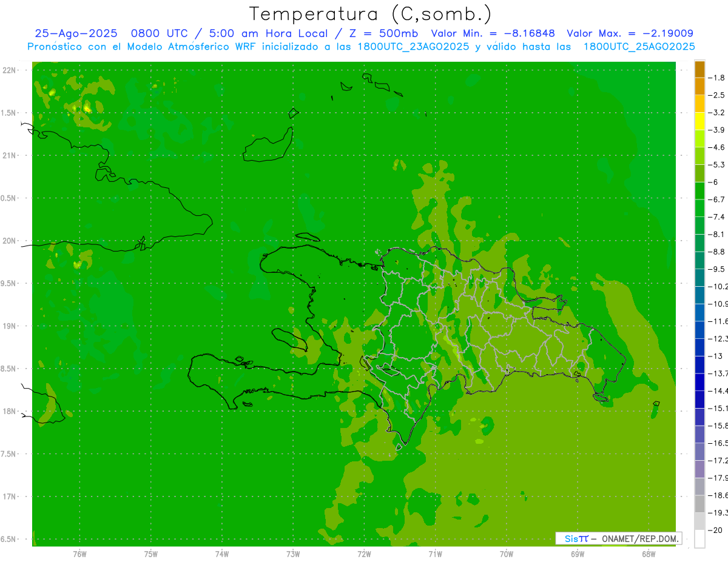This screenshot has height=562, width=728.
Task: Click the '-2.5' legend value
Action: (718, 95)
